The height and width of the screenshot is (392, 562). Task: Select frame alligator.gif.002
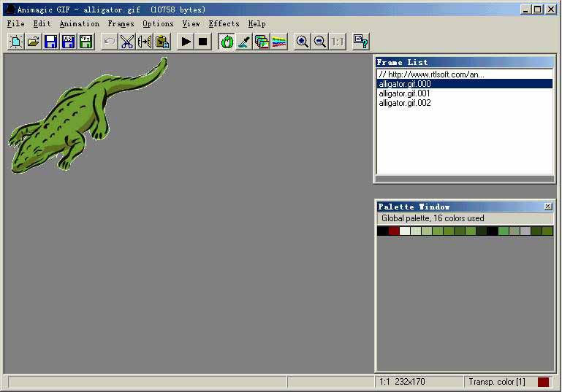click(465, 103)
